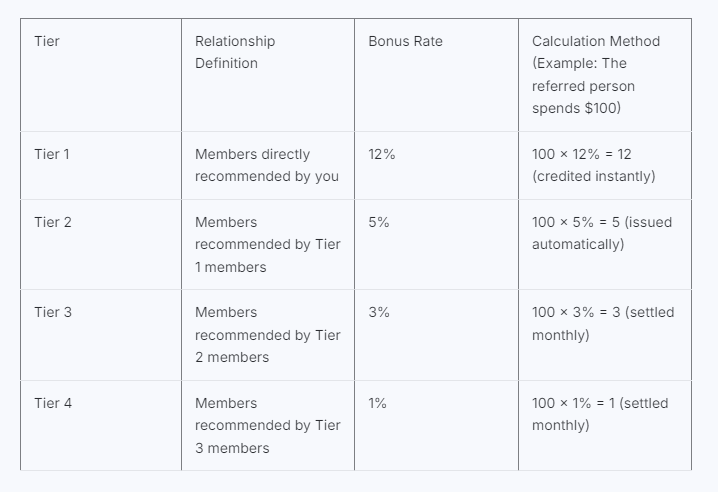Click the 5% bonus rate cell
The height and width of the screenshot is (492, 718).
379,222
